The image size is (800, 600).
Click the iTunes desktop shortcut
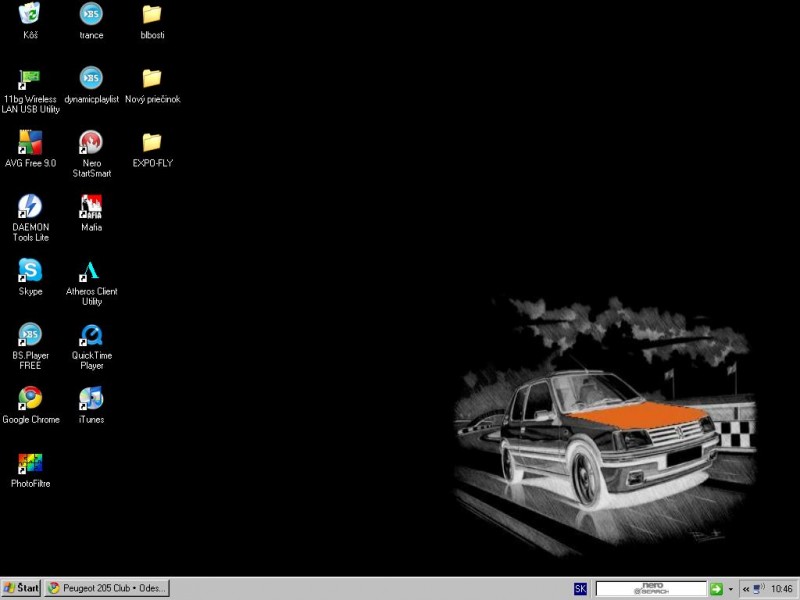91,398
